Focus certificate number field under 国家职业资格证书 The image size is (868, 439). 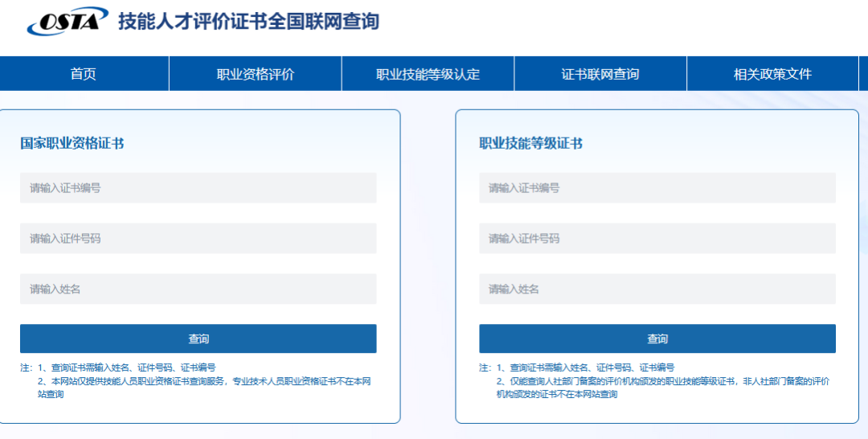coord(199,187)
